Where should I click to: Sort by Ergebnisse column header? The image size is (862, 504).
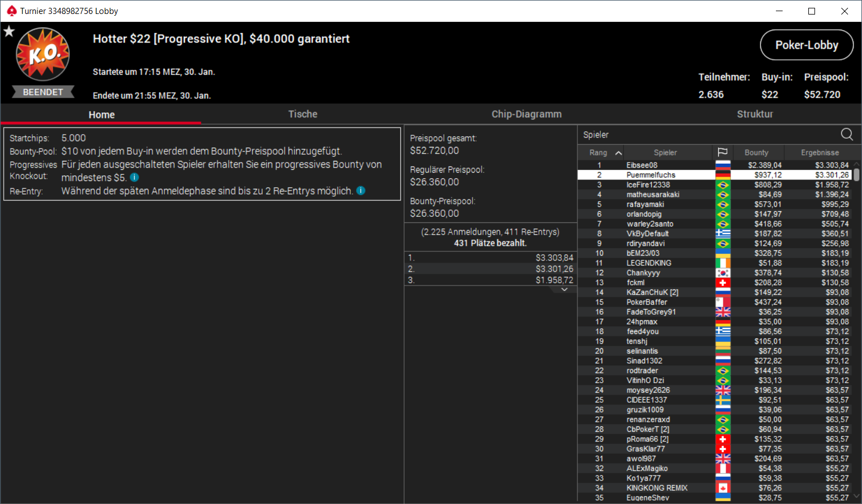tap(820, 153)
